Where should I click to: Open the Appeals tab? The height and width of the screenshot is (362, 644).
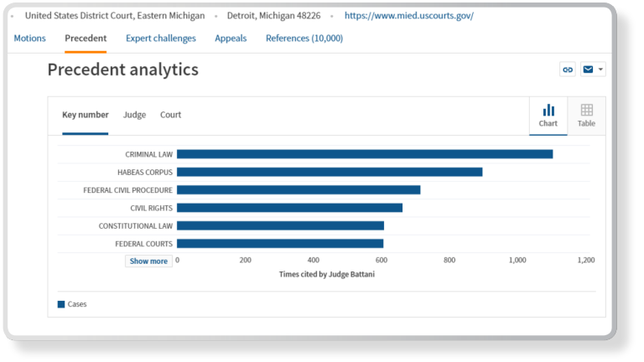pos(231,39)
